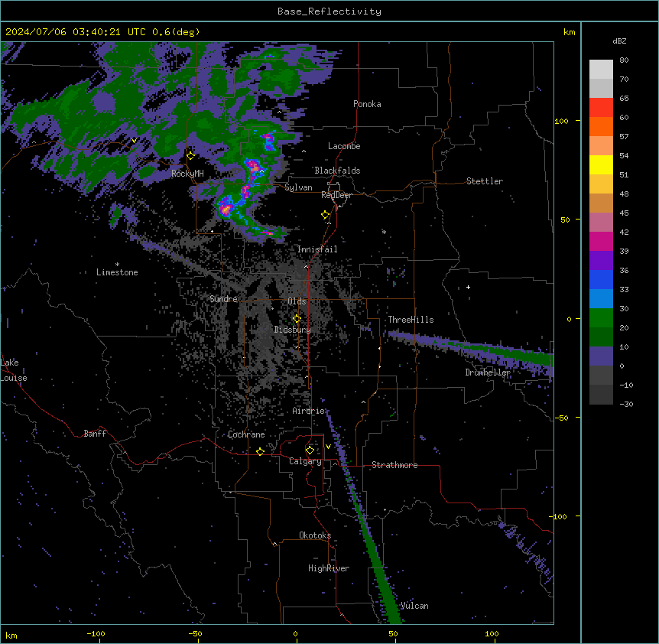The height and width of the screenshot is (644, 659).
Task: Click the magenta 39–42 dBZ legend swatch
Action: pyautogui.click(x=601, y=241)
